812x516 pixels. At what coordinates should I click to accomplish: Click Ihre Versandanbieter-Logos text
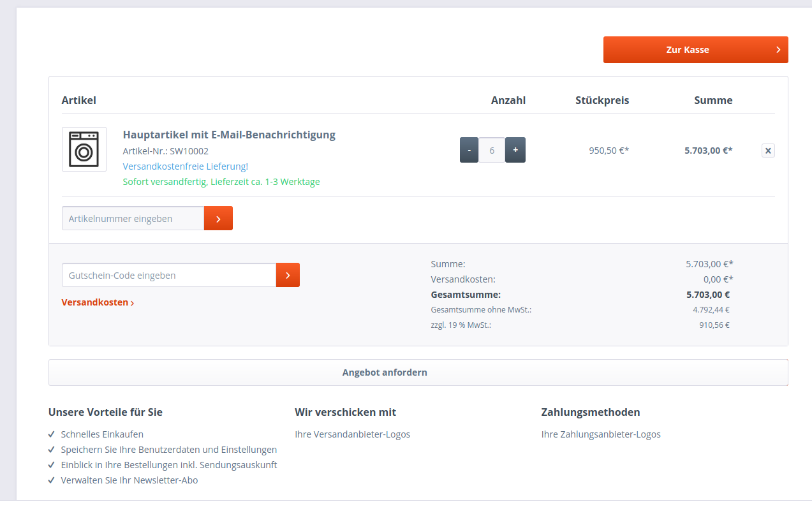pyautogui.click(x=352, y=434)
